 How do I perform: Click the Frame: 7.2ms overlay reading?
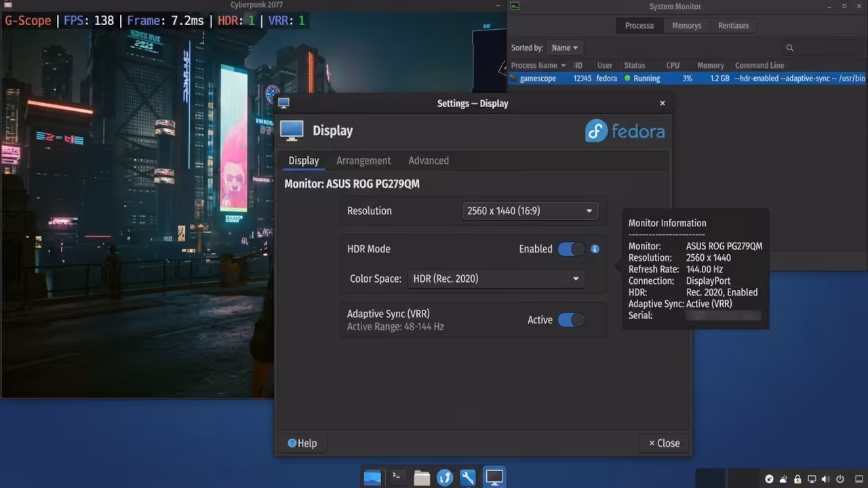click(x=165, y=20)
